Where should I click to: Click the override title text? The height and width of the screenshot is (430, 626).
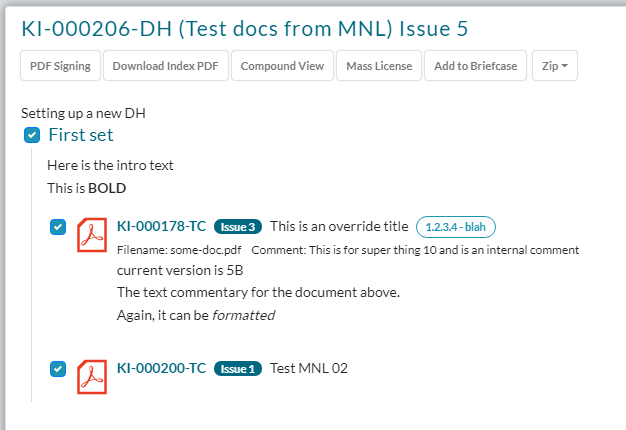(x=339, y=227)
